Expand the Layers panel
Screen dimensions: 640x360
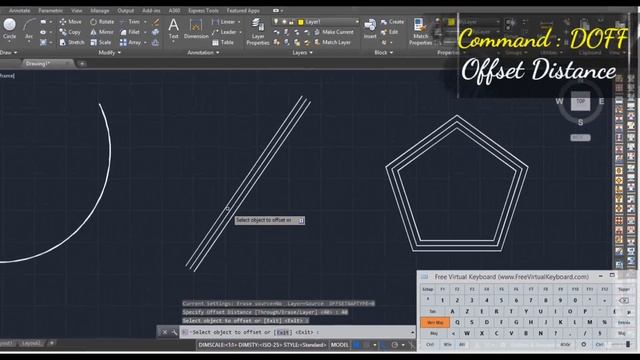click(302, 52)
